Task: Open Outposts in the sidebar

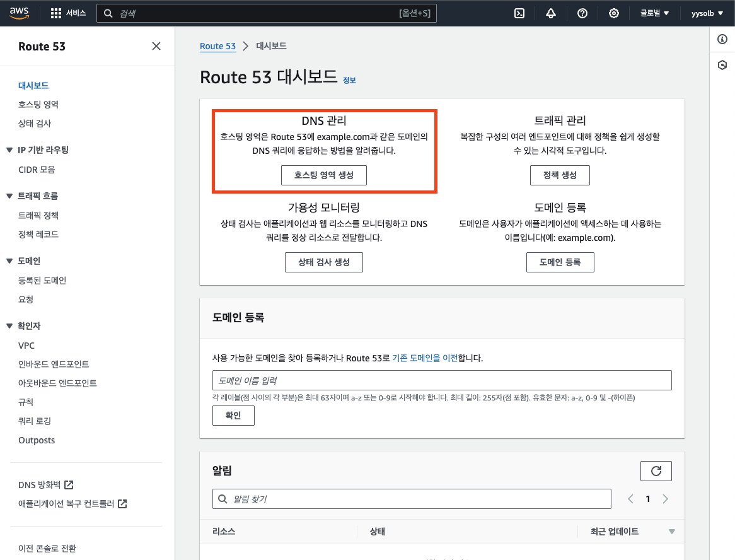Action: click(37, 440)
